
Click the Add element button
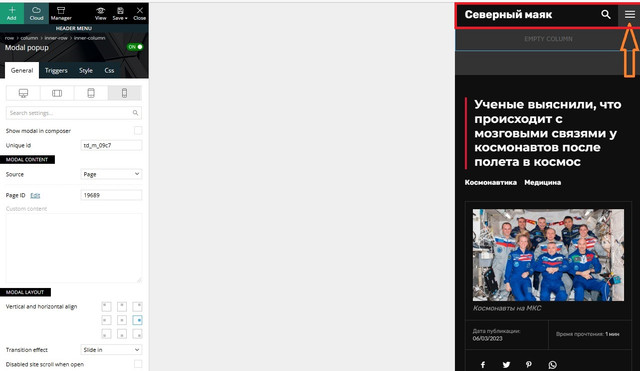point(12,13)
